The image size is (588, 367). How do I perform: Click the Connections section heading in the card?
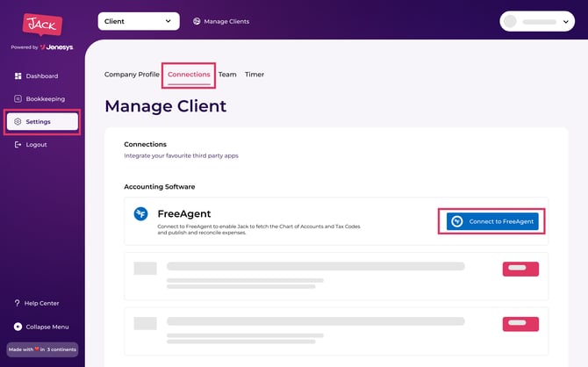[145, 144]
